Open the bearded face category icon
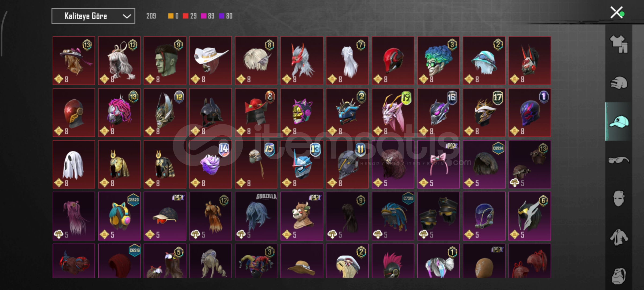 [x=619, y=276]
